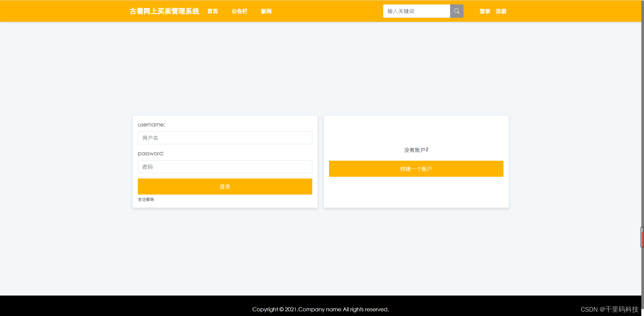Screen dimensions: 644x316
Task: Focus the 输入关键词 search field
Action: click(x=417, y=11)
